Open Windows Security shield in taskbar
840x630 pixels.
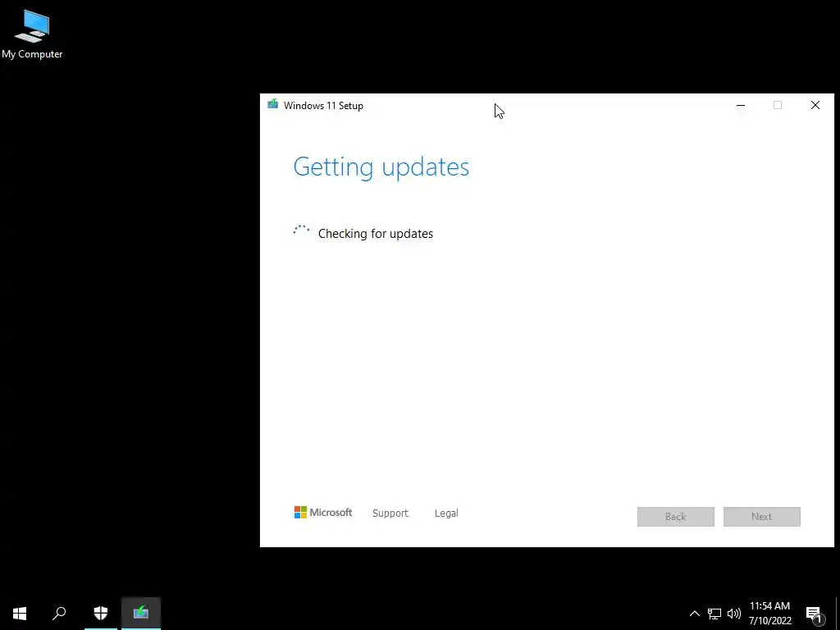pos(101,614)
